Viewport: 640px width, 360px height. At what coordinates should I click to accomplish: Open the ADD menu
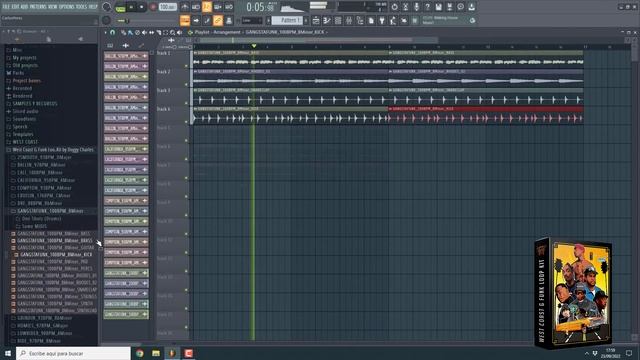(x=24, y=7)
